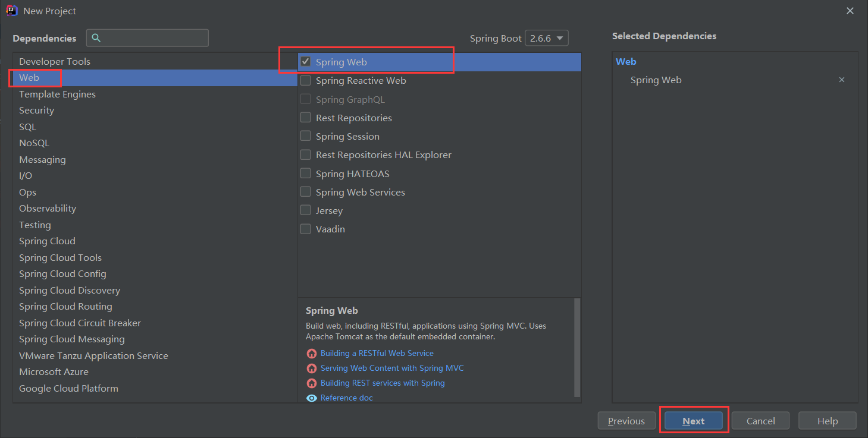Select the I/O category

155,176
